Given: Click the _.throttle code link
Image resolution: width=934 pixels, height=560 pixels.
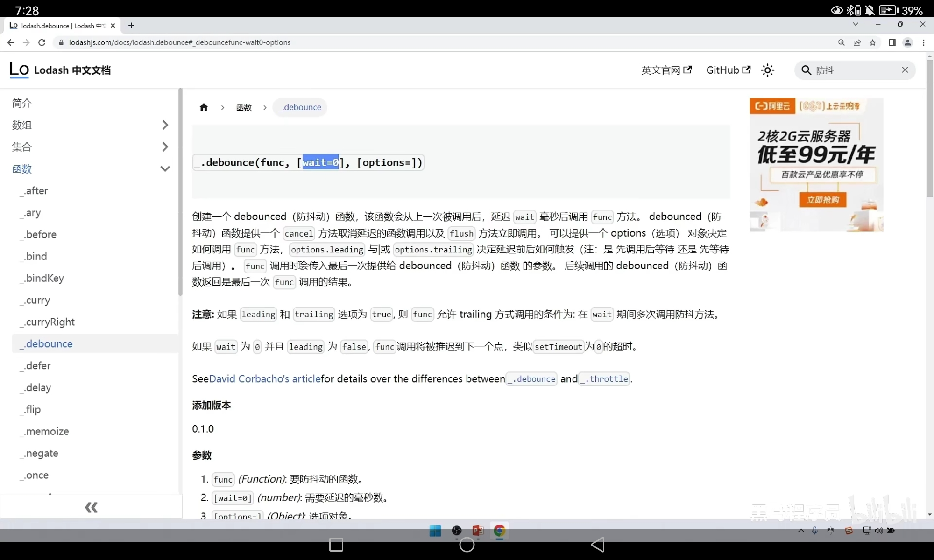Looking at the screenshot, I should coord(604,379).
